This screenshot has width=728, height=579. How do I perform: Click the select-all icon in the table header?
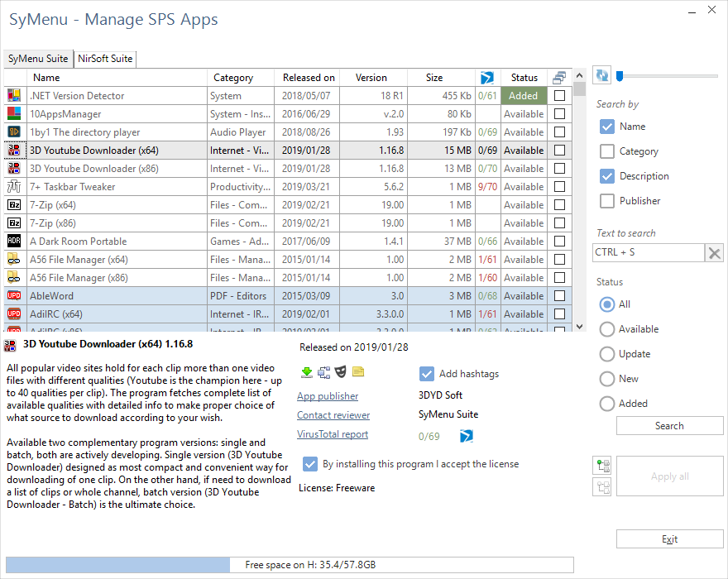click(559, 78)
